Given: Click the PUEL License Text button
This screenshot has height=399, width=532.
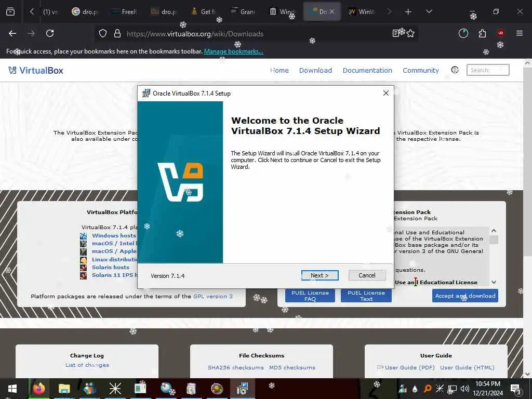Looking at the screenshot, I should pyautogui.click(x=366, y=296).
